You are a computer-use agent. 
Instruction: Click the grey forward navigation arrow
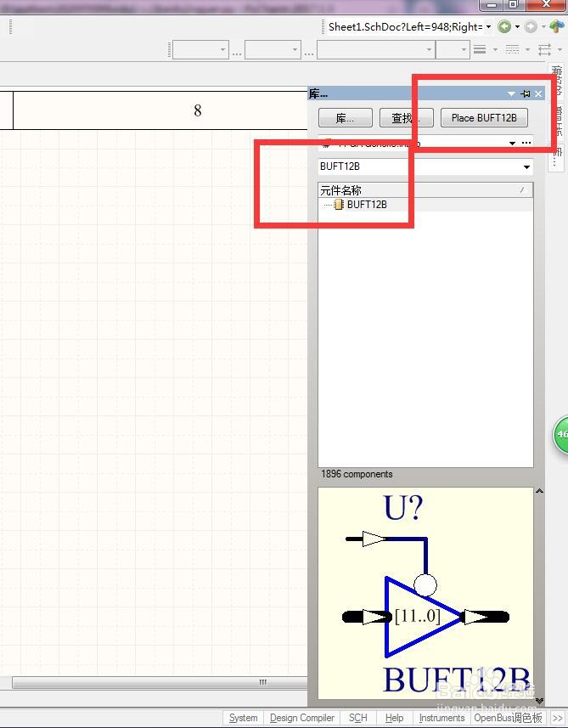click(x=531, y=26)
